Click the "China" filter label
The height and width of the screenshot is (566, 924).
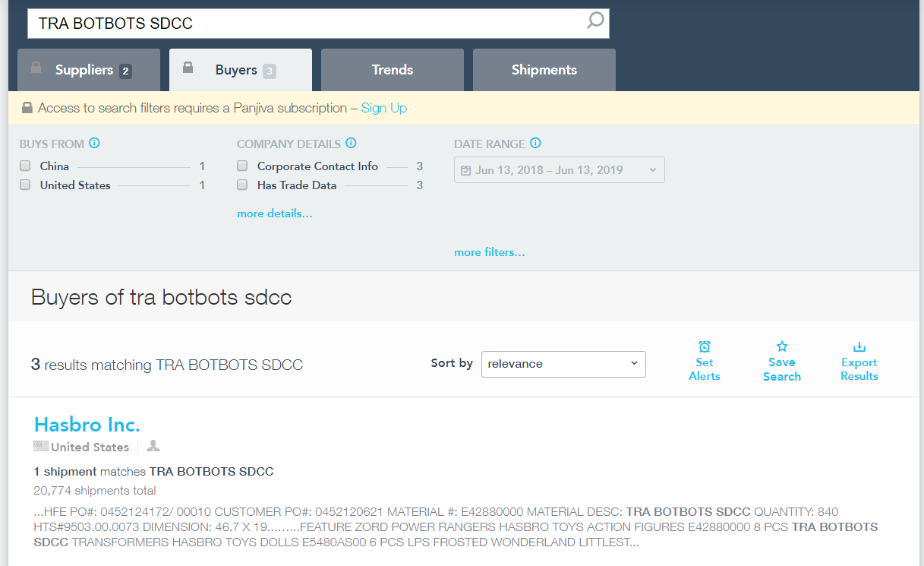[55, 166]
